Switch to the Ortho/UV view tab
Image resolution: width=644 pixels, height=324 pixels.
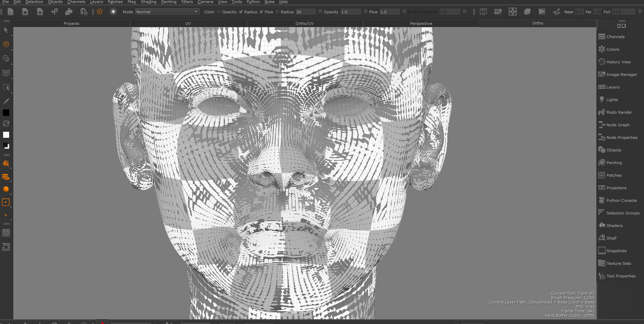pyautogui.click(x=304, y=23)
